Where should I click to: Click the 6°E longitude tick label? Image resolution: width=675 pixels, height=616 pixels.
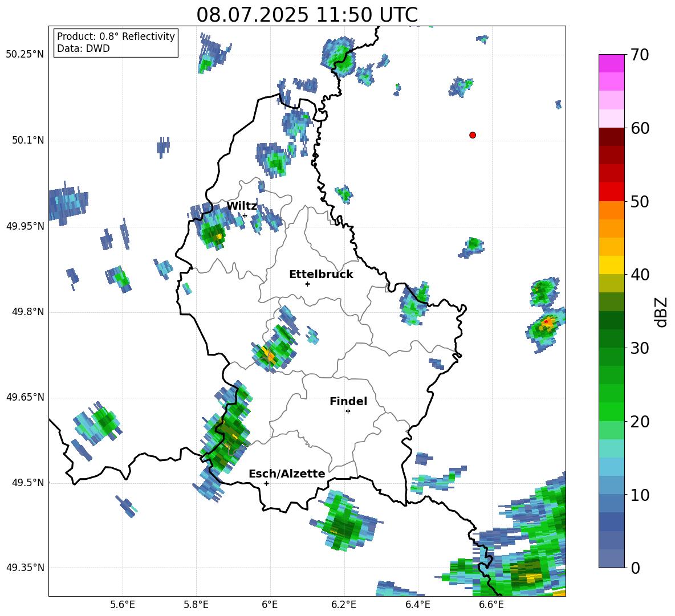point(270,605)
